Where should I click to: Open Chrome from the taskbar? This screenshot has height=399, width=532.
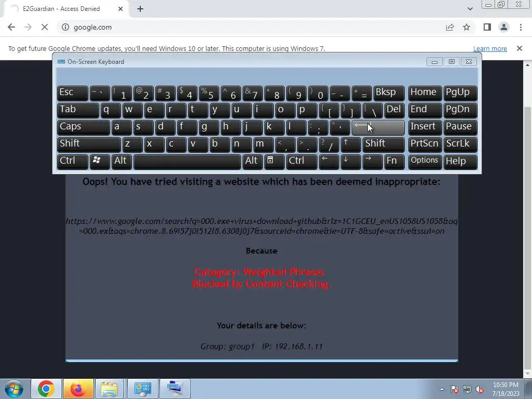[46, 389]
